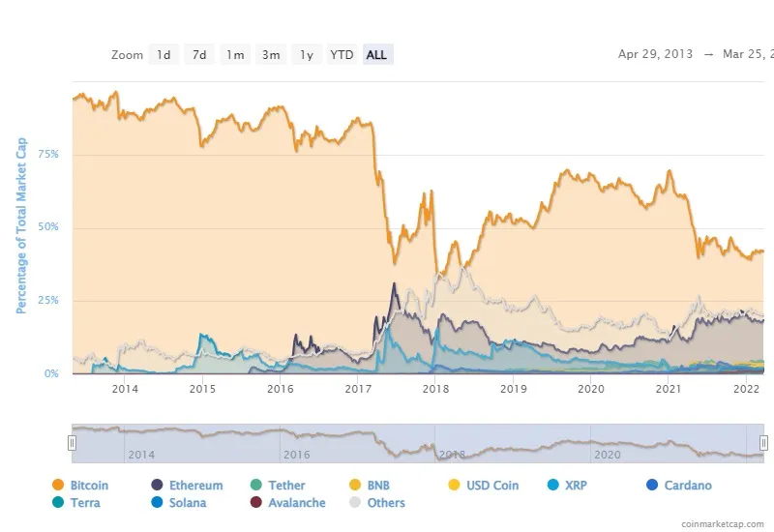
Task: Click the Terra legend marker
Action: tap(58, 503)
